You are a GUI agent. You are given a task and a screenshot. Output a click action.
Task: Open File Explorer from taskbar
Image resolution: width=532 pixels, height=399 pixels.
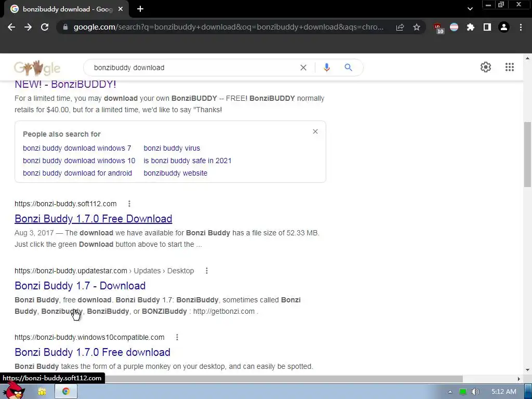click(x=42, y=392)
